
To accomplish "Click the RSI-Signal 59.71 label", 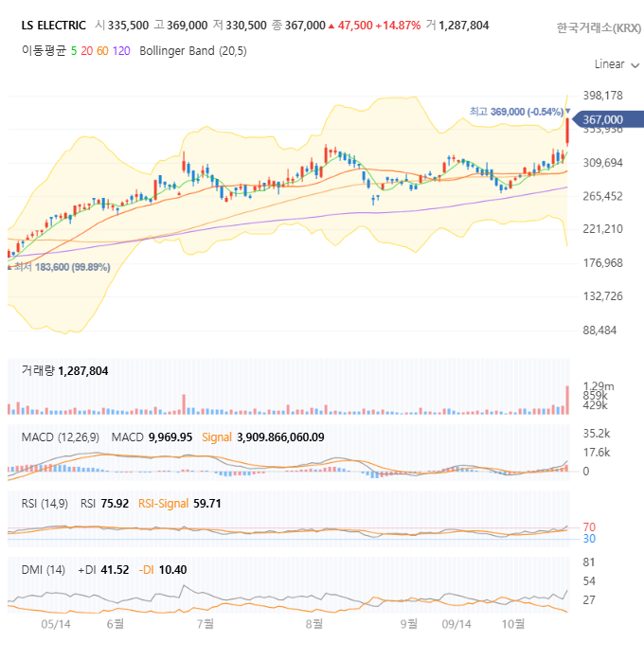I will (179, 504).
